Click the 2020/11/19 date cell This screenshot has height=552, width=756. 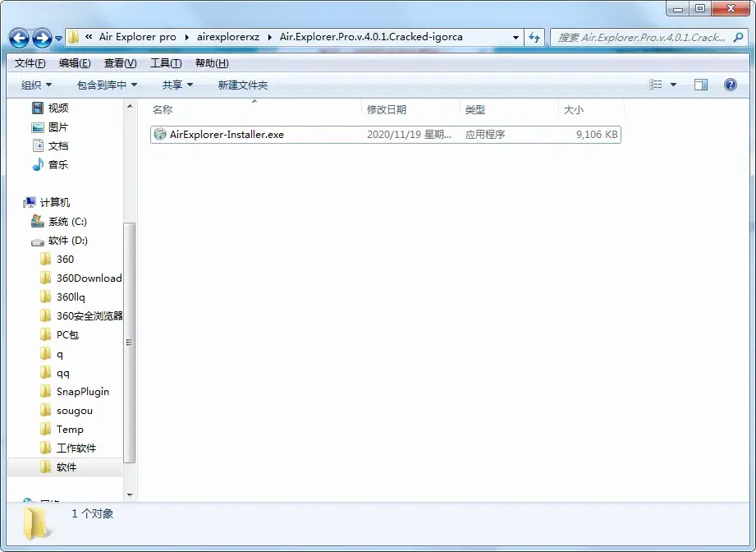(409, 135)
